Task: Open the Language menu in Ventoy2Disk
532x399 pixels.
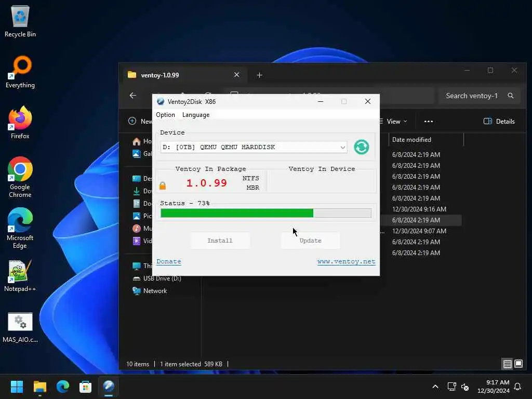Action: click(x=196, y=115)
